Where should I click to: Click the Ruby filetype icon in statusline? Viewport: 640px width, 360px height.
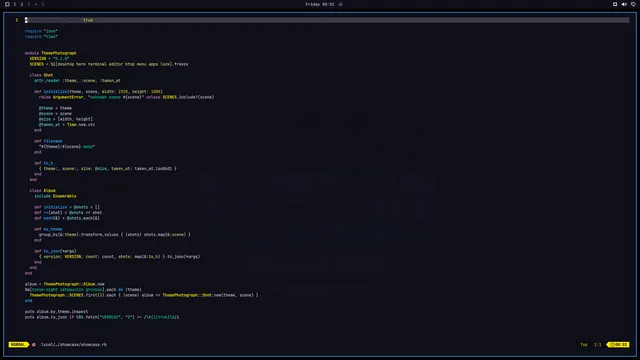pos(34,344)
